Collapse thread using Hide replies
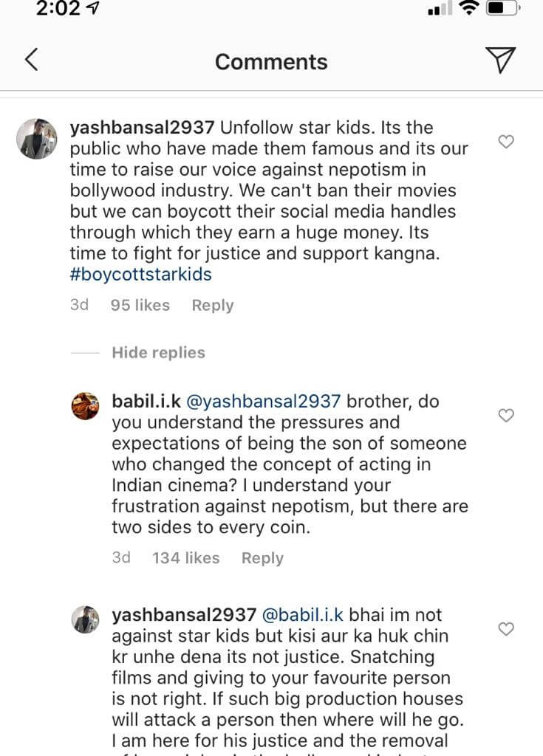The image size is (543, 756). tap(158, 353)
